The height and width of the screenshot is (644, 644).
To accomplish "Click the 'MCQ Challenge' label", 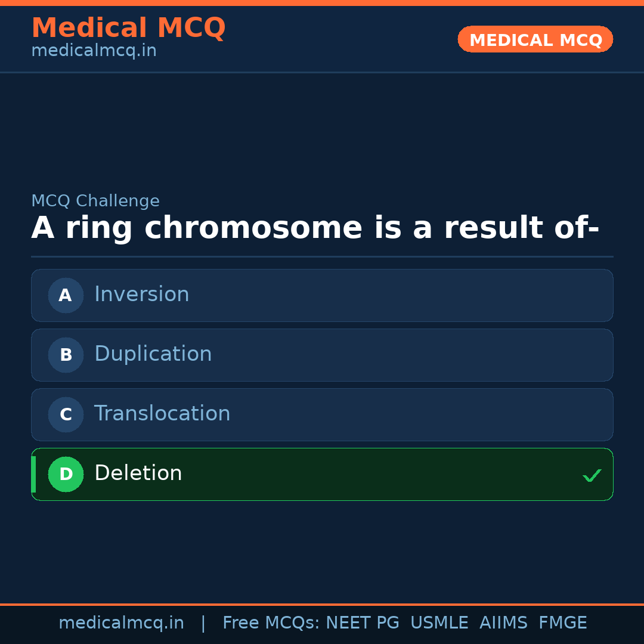I will [x=95, y=202].
